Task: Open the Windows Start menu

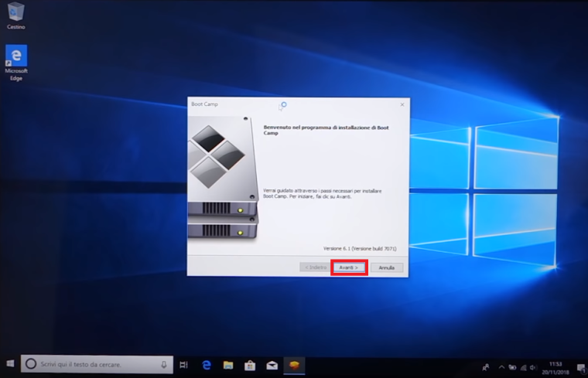Action: (x=10, y=364)
